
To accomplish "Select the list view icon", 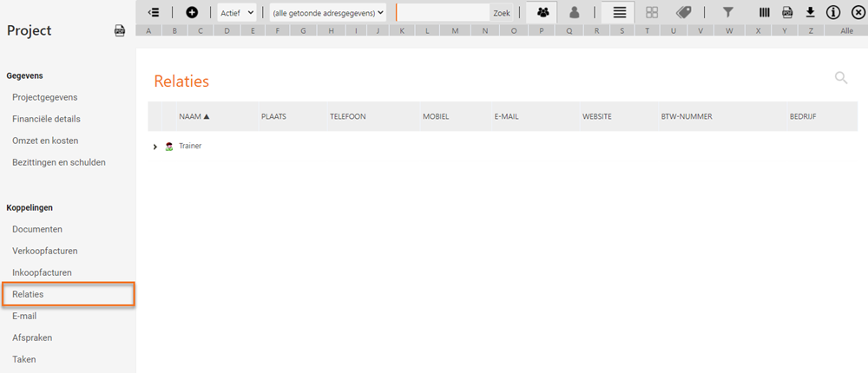I will (620, 12).
